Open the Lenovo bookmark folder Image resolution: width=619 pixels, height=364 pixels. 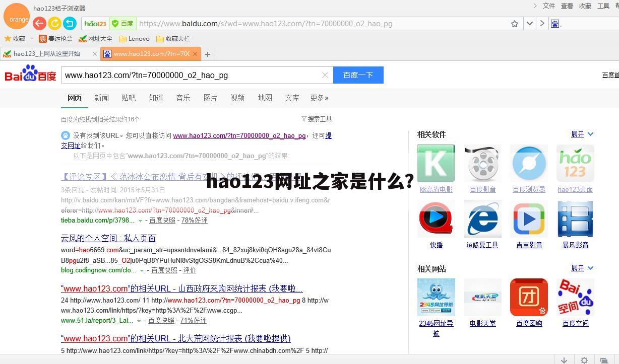click(134, 38)
